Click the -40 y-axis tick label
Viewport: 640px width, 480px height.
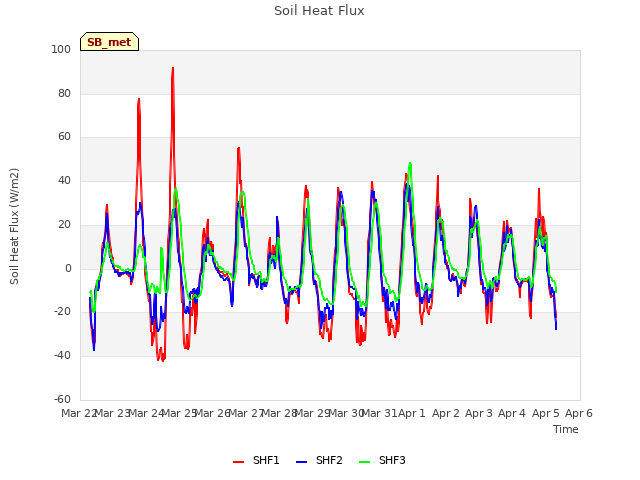tap(62, 356)
